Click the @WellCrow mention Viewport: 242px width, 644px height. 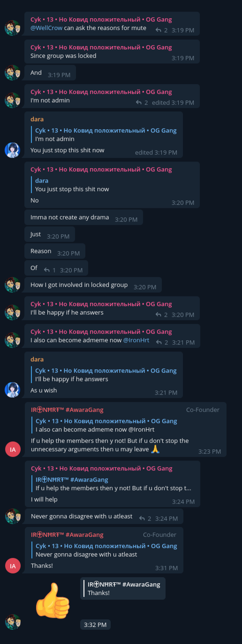pyautogui.click(x=46, y=28)
